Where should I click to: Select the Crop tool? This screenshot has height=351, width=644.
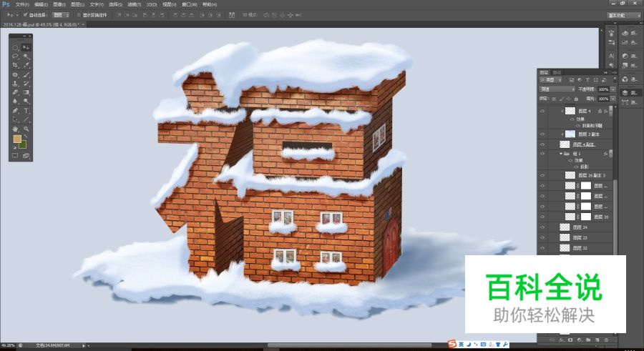pyautogui.click(x=15, y=65)
